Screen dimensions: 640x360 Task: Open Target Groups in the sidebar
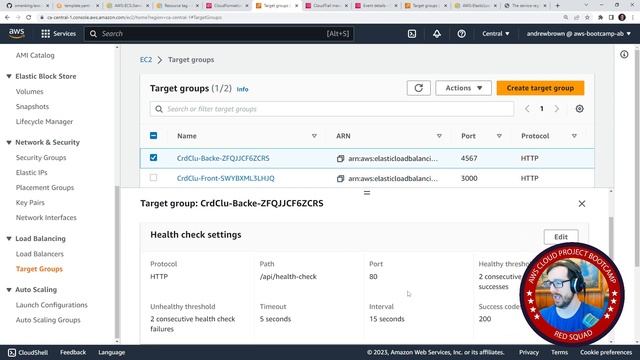39,269
